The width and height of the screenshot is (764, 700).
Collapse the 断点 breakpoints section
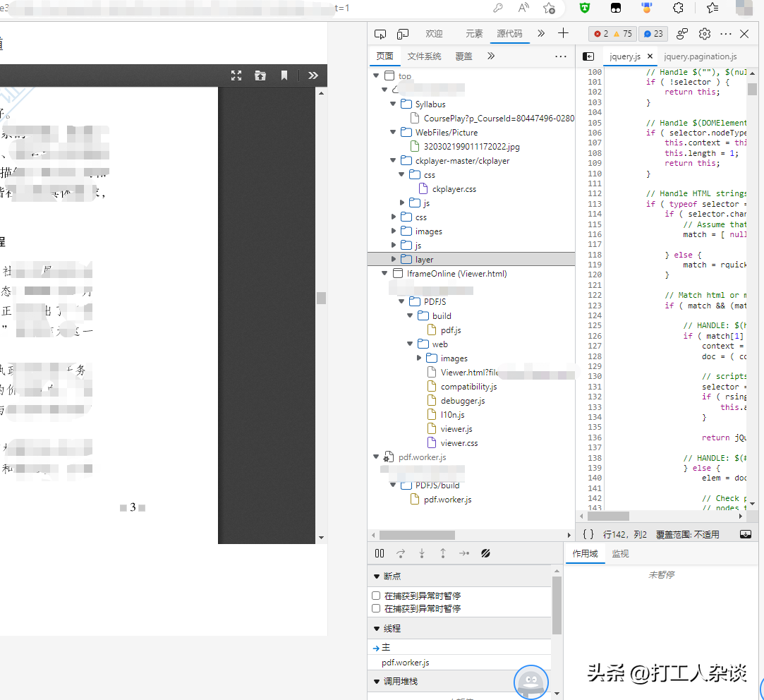pyautogui.click(x=376, y=577)
